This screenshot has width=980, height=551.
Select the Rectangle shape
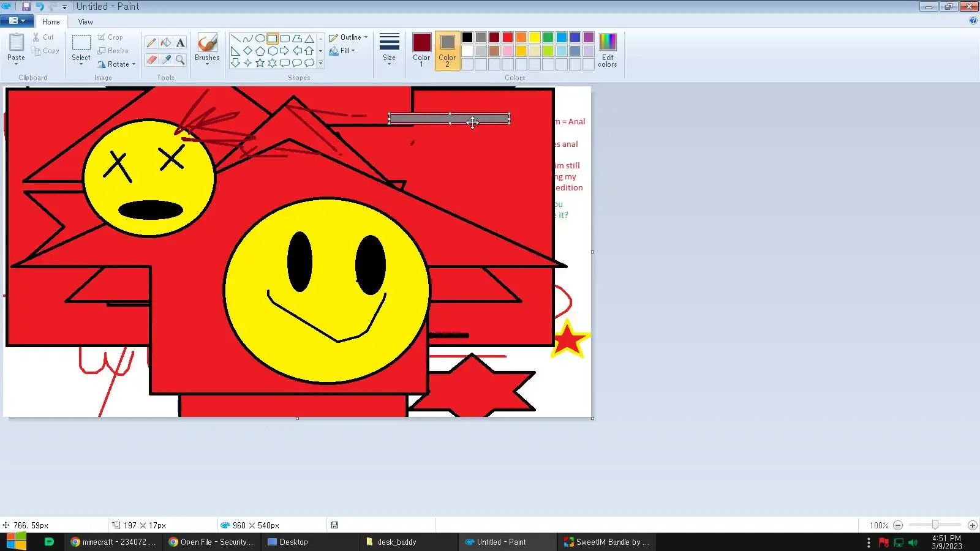click(x=272, y=39)
